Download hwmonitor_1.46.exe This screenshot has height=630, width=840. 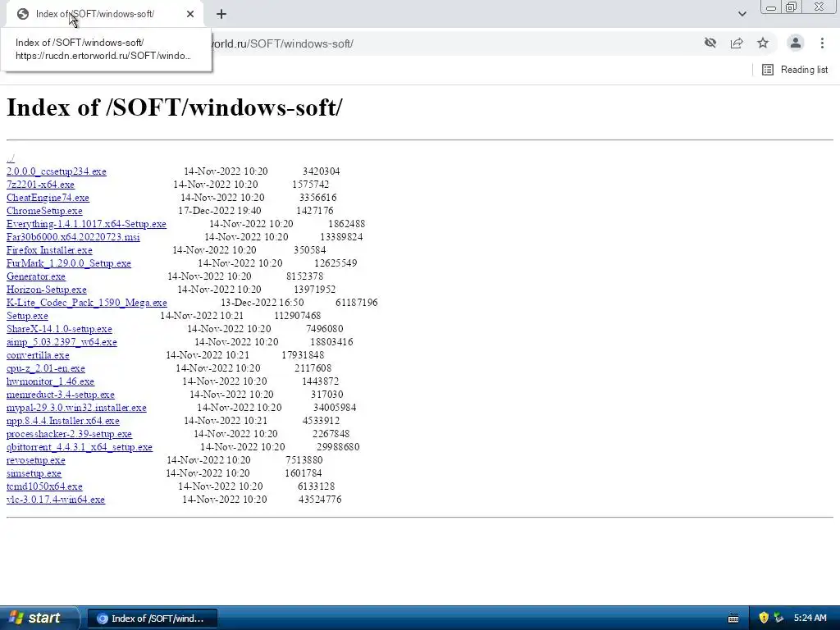[x=50, y=381]
